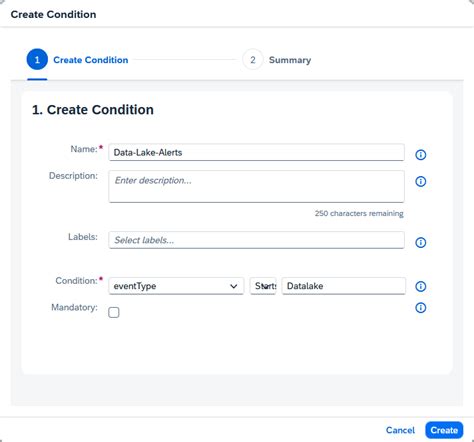Switch to Create Condition step label
The height and width of the screenshot is (442, 474).
point(91,60)
